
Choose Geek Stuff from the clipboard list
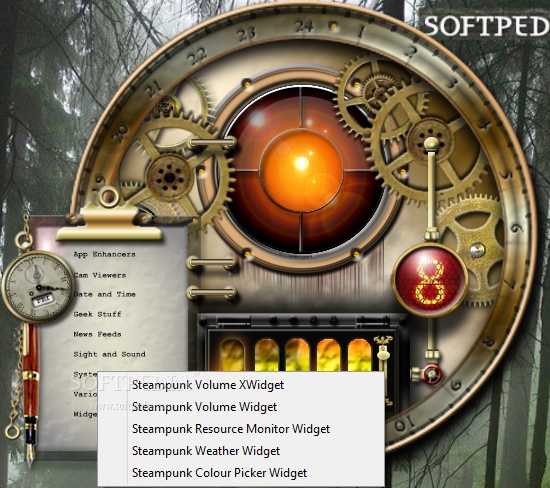click(x=98, y=314)
